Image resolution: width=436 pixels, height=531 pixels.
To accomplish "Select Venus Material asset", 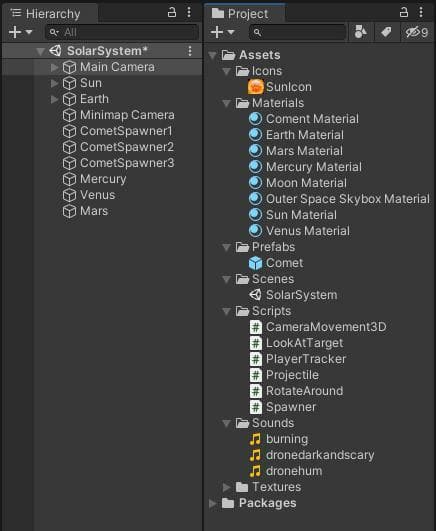I will (x=308, y=231).
